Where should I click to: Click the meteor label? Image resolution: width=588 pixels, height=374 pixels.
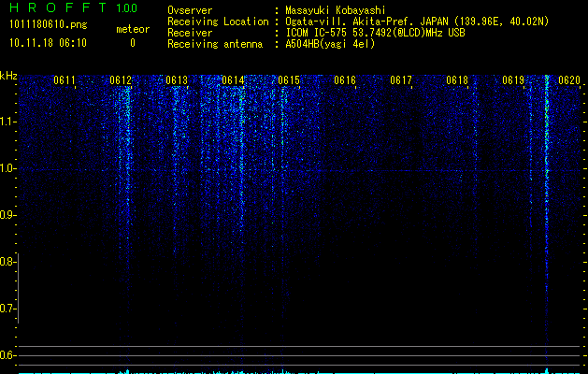[x=133, y=29]
